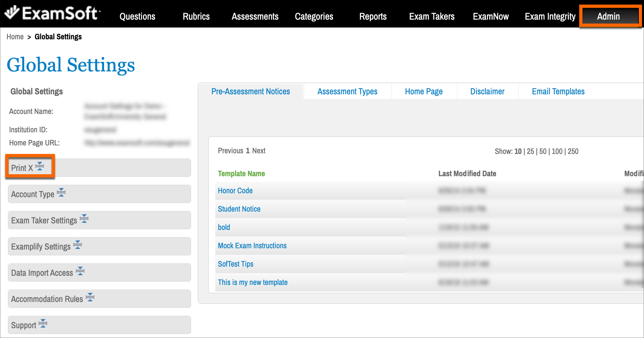This screenshot has height=338, width=644.
Task: Expand Exam Taker Settings collapse icon
Action: coord(84,218)
